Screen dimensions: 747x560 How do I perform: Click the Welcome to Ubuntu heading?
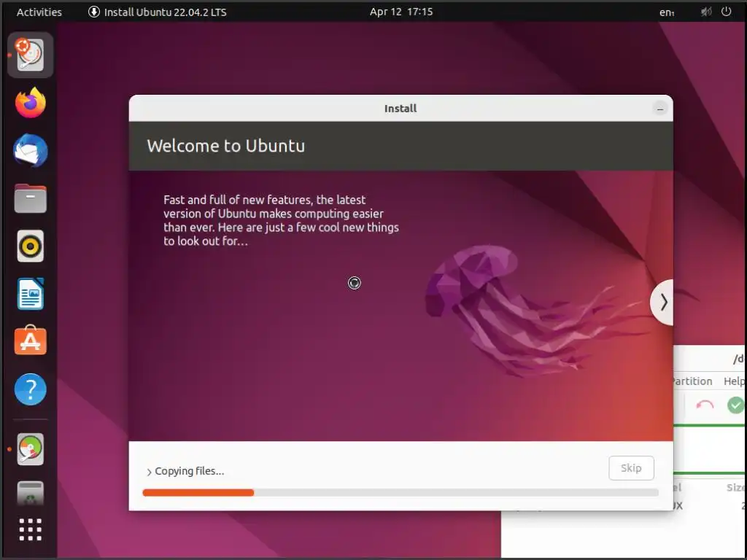point(226,146)
